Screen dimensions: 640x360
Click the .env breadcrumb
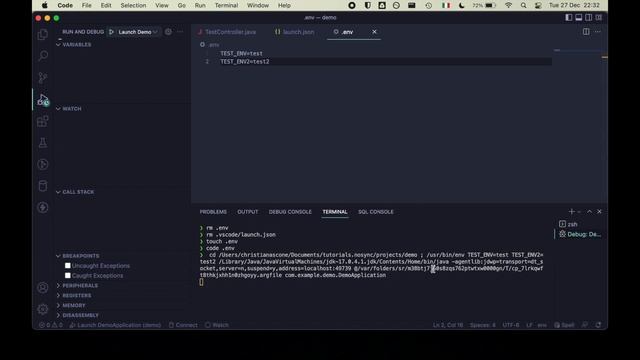point(210,44)
